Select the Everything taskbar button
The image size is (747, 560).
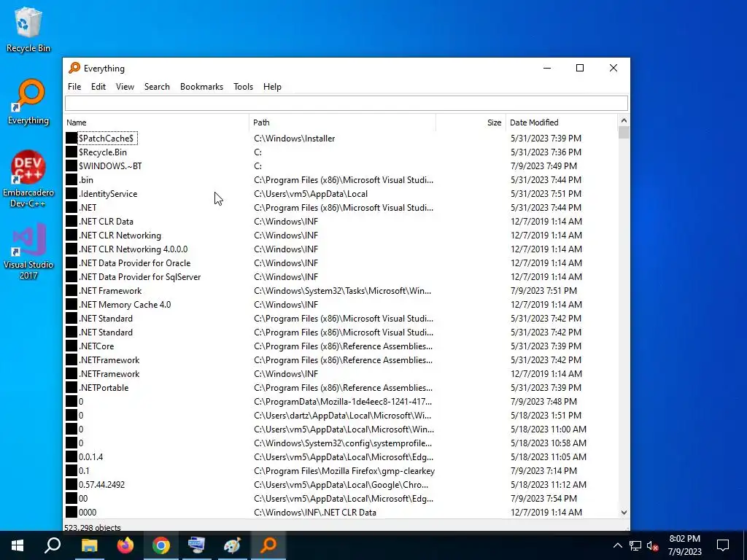click(x=268, y=545)
